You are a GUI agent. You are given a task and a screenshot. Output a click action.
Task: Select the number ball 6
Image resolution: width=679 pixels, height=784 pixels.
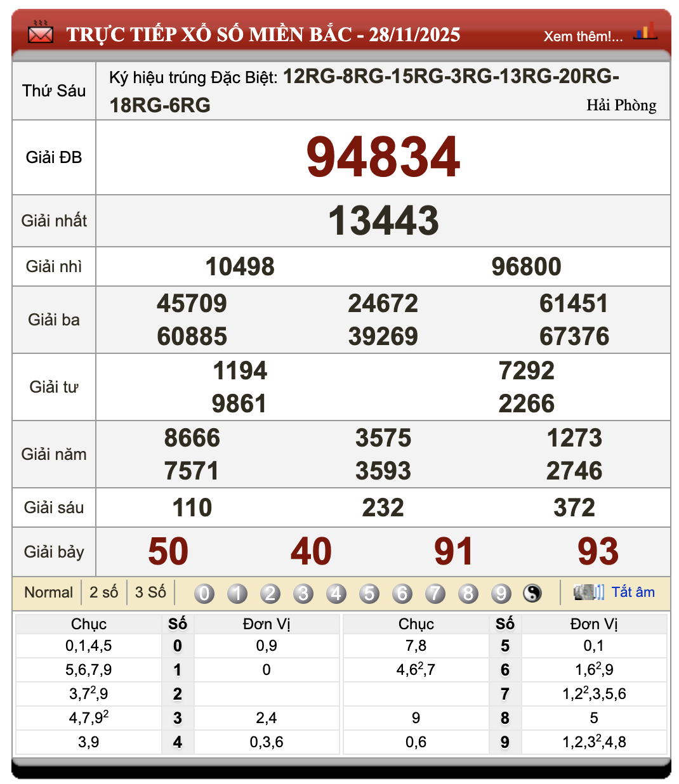[402, 594]
